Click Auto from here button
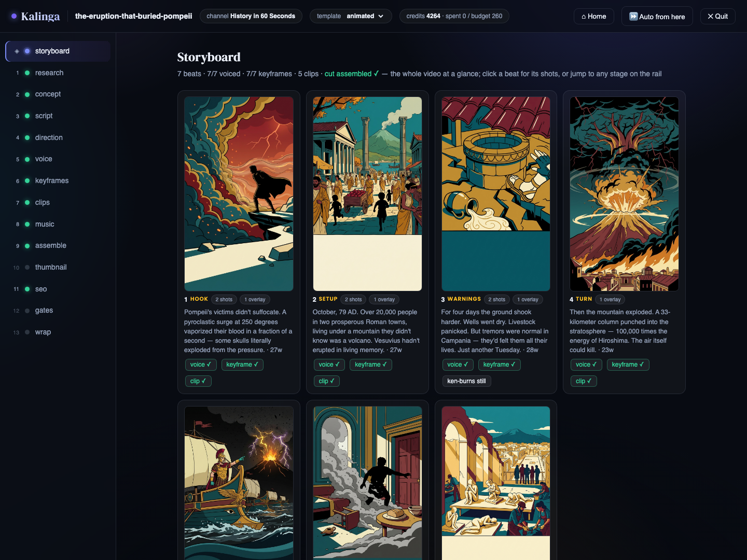 (x=657, y=16)
